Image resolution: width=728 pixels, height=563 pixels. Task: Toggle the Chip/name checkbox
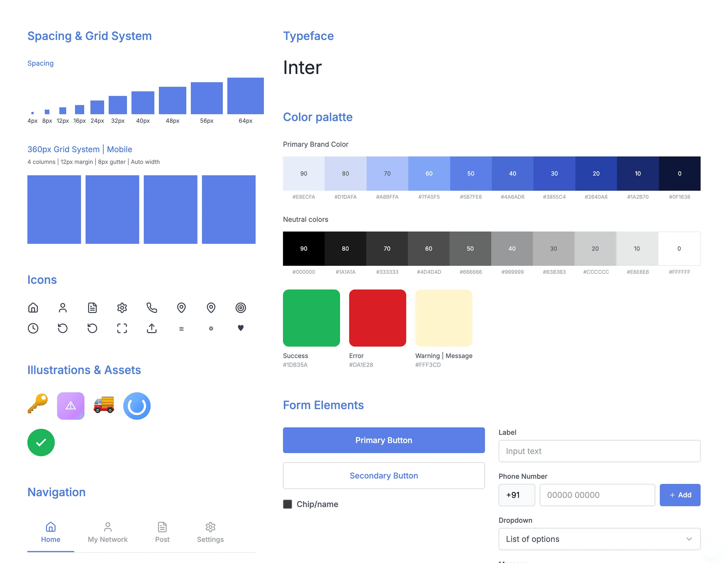(x=287, y=504)
